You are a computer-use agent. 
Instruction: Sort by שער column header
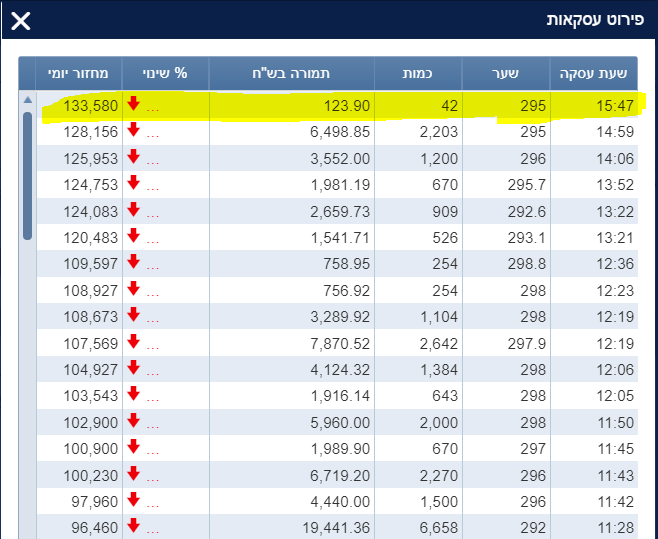(505, 73)
